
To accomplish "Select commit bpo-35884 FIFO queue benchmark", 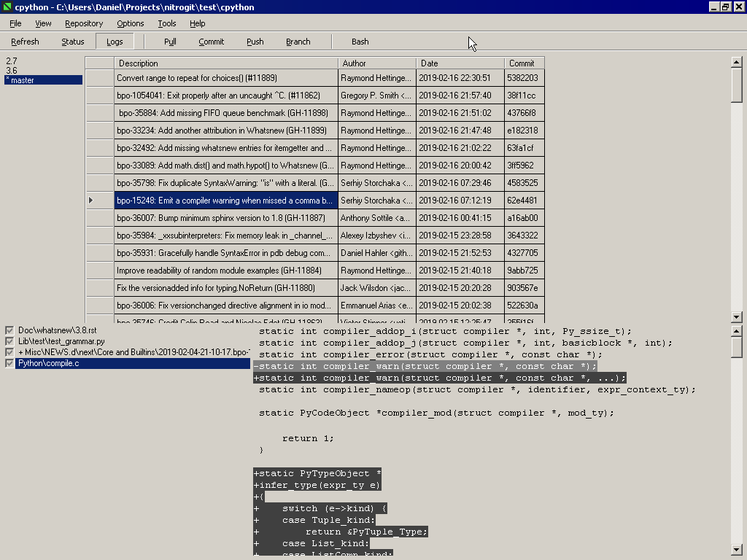I will click(226, 113).
